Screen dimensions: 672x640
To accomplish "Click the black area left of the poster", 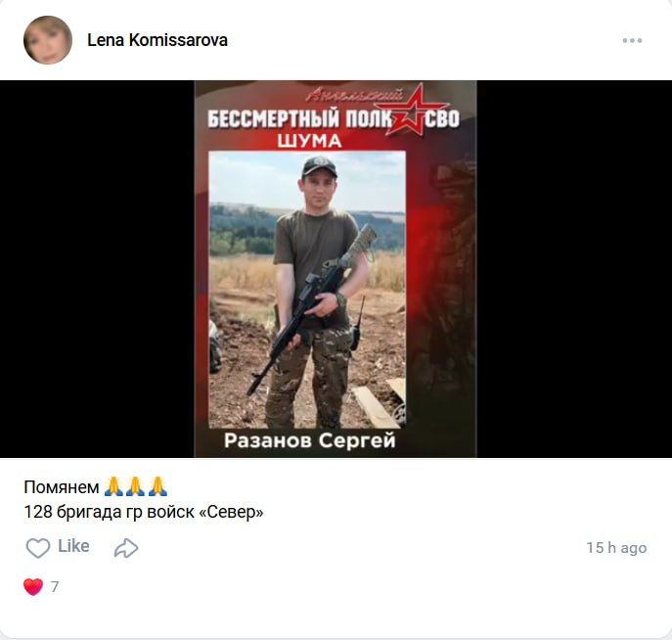I will 97,269.
